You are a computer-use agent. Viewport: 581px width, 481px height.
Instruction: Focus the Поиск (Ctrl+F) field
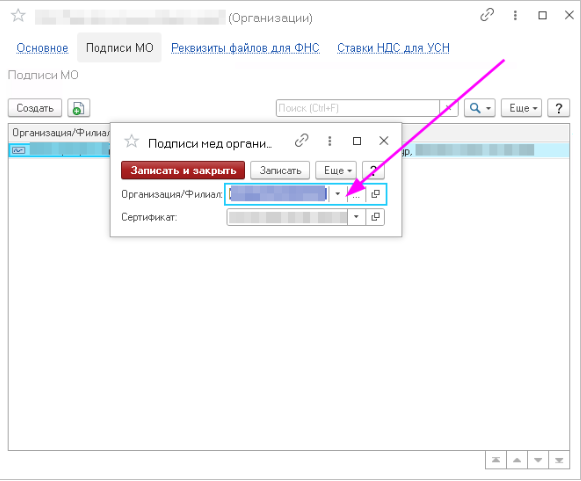(358, 108)
